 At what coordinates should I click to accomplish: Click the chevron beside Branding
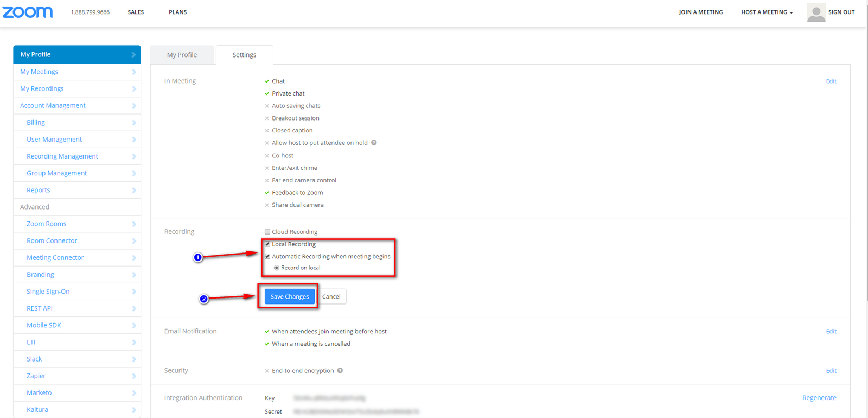coord(133,275)
